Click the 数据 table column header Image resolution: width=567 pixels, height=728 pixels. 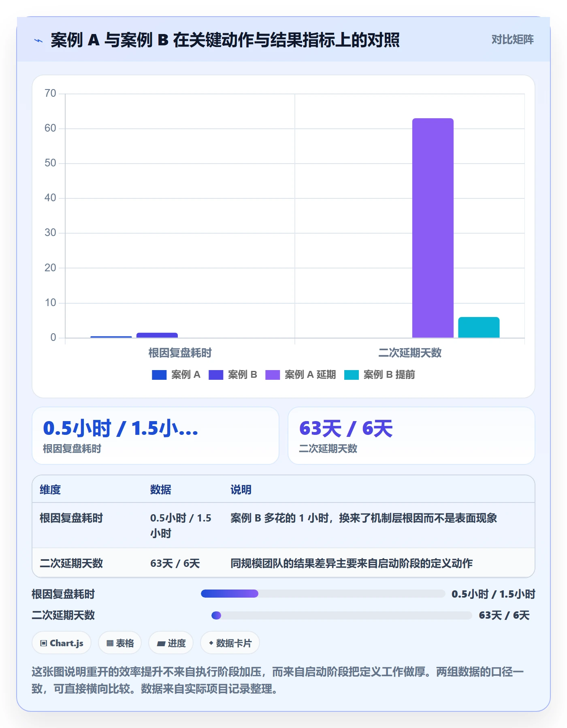[x=161, y=490]
